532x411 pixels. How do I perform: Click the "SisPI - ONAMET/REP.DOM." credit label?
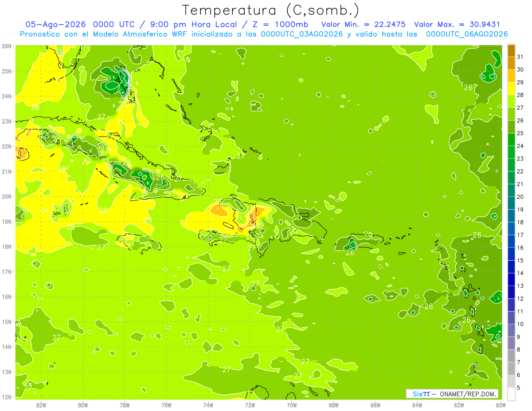coord(452,394)
